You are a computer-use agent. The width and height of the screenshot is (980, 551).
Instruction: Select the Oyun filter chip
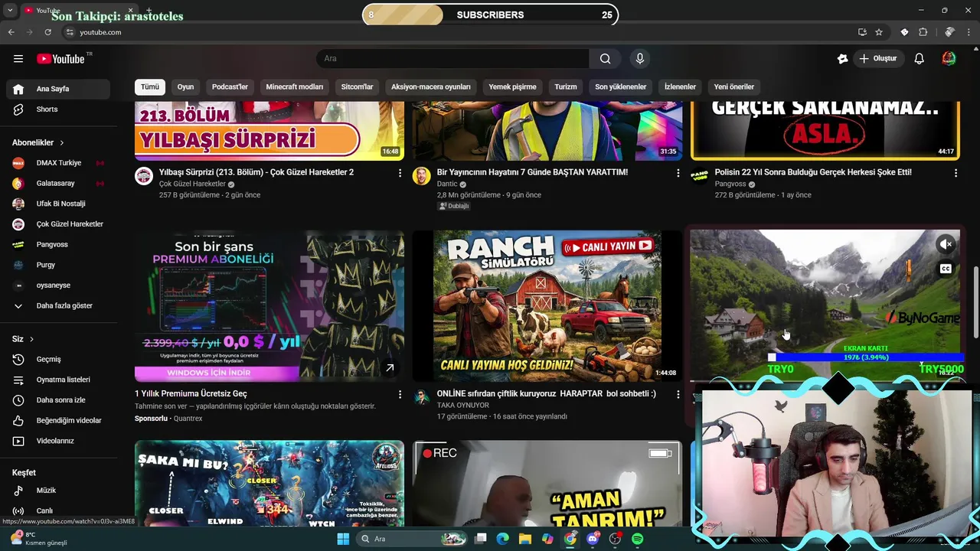[186, 86]
